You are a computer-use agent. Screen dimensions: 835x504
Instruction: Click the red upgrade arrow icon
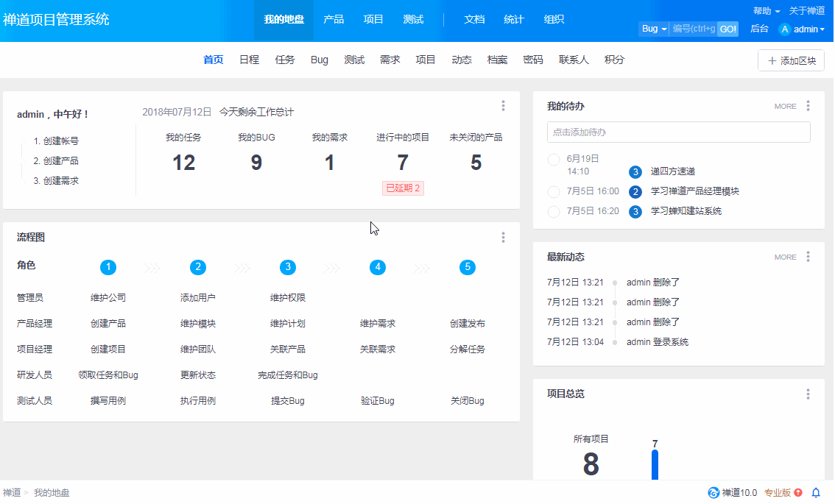pyautogui.click(x=798, y=493)
